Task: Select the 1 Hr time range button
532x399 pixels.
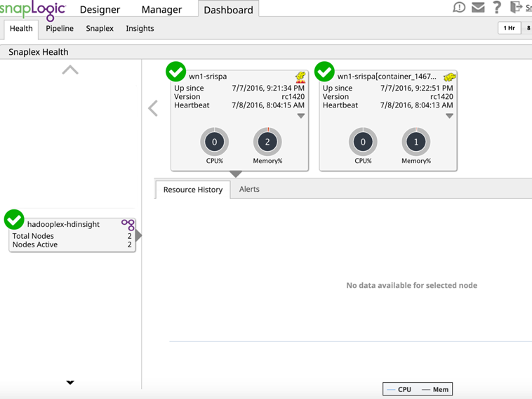Action: click(509, 28)
